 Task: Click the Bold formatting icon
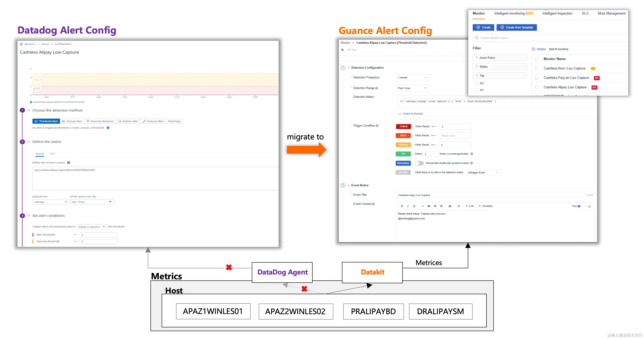pyautogui.click(x=402, y=206)
